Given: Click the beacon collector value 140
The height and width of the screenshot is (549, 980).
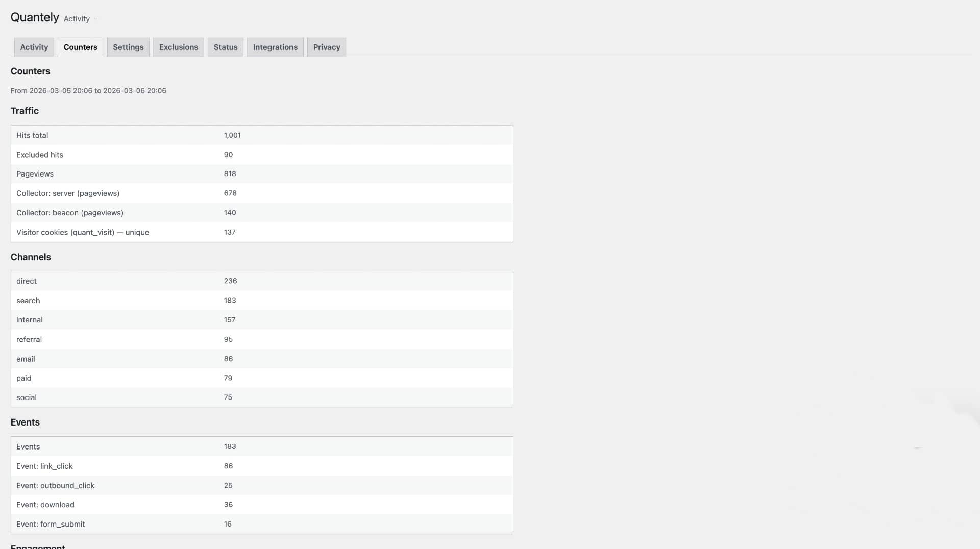Looking at the screenshot, I should tap(230, 213).
